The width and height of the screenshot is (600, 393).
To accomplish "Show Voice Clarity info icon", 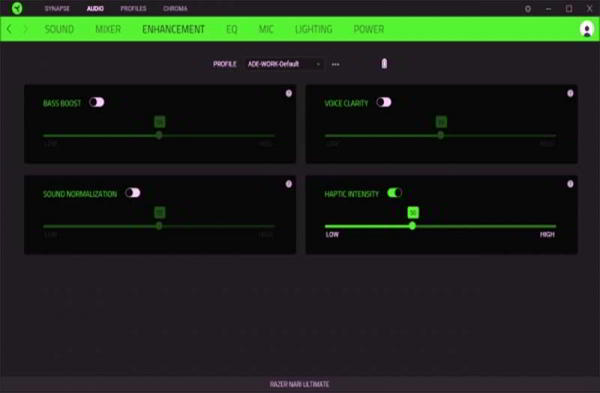I will (x=570, y=93).
